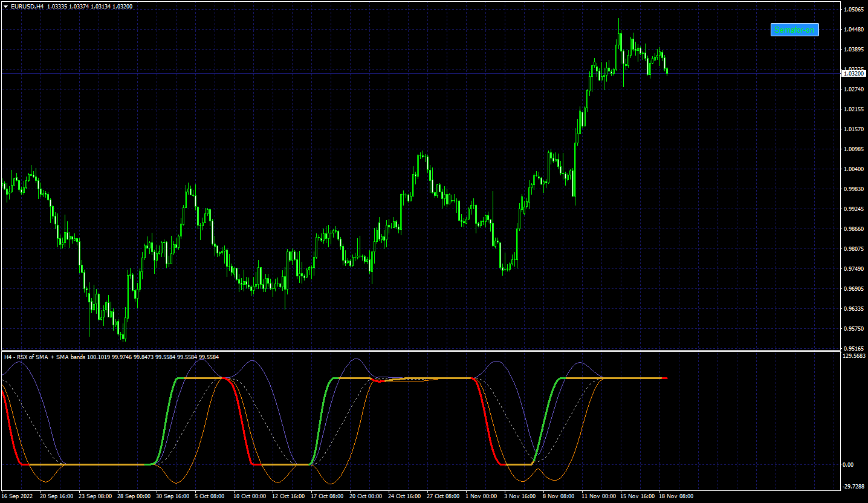This screenshot has width=868, height=503.
Task: Click the 10 Oct 00:00 time label
Action: [x=250, y=496]
